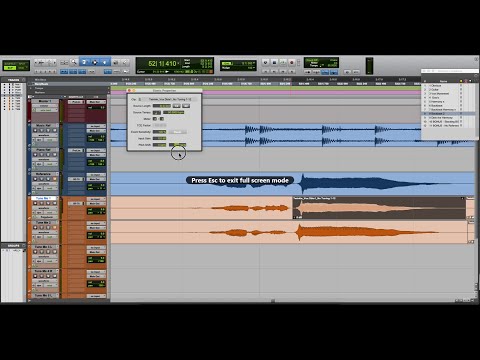The width and height of the screenshot is (480, 360).
Task: Click the horizontal zoom in arrow
Action: (55, 63)
